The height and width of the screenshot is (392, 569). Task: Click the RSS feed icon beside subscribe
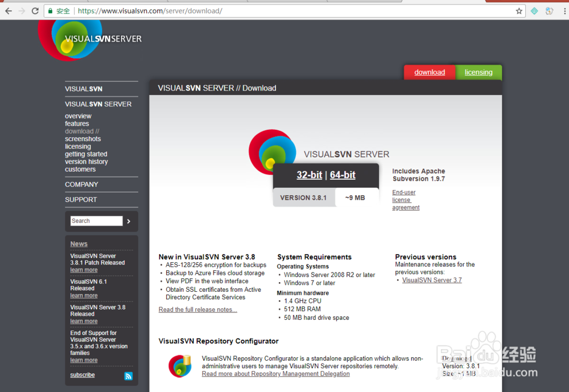[x=129, y=376]
